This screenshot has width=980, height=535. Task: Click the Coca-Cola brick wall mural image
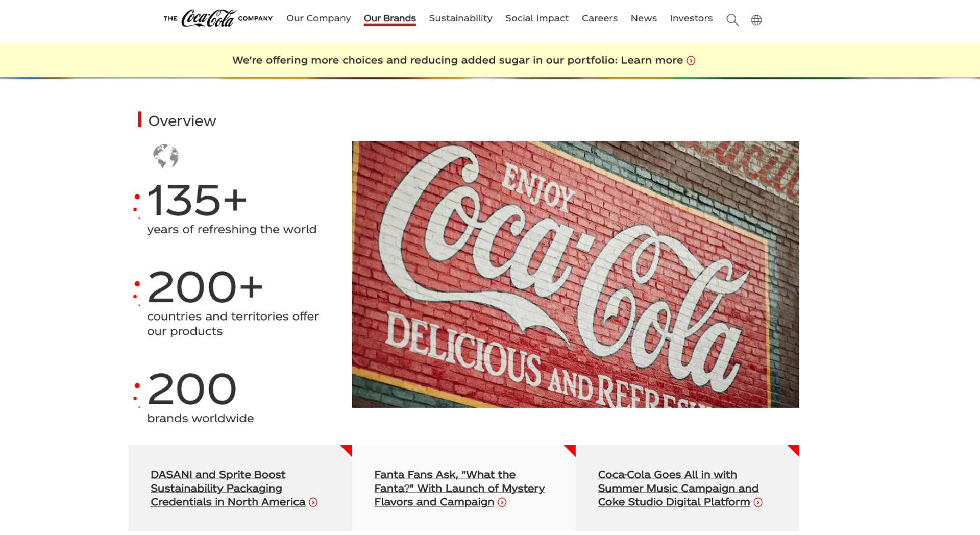click(575, 274)
